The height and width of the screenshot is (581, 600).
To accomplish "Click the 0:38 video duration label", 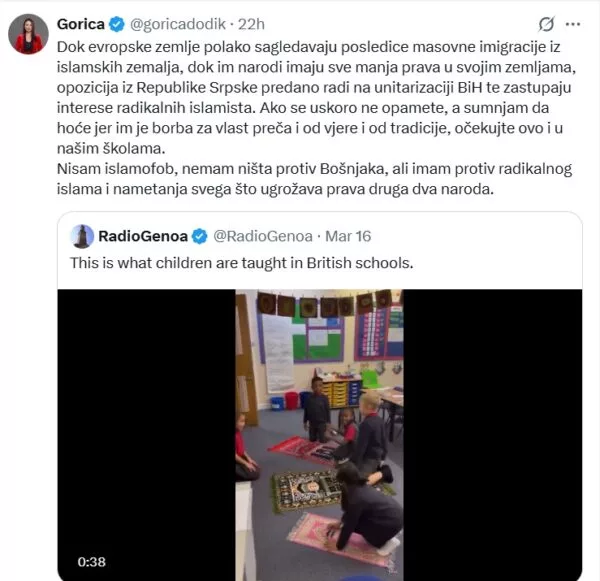I will (x=91, y=562).
